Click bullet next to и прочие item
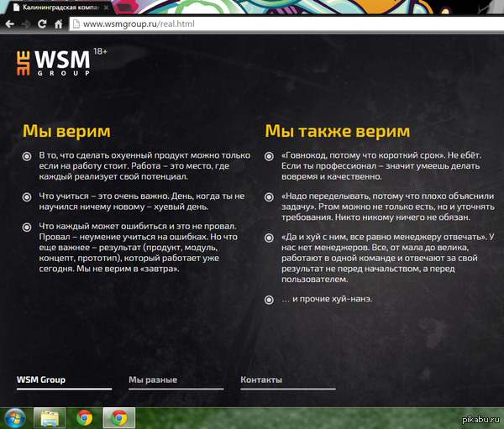The image size is (504, 429). [269, 300]
